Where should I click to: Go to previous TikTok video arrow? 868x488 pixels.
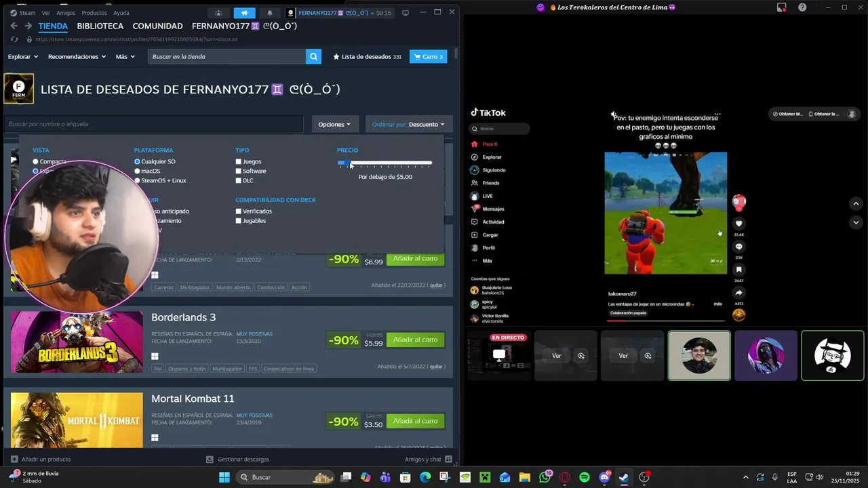[x=856, y=204]
